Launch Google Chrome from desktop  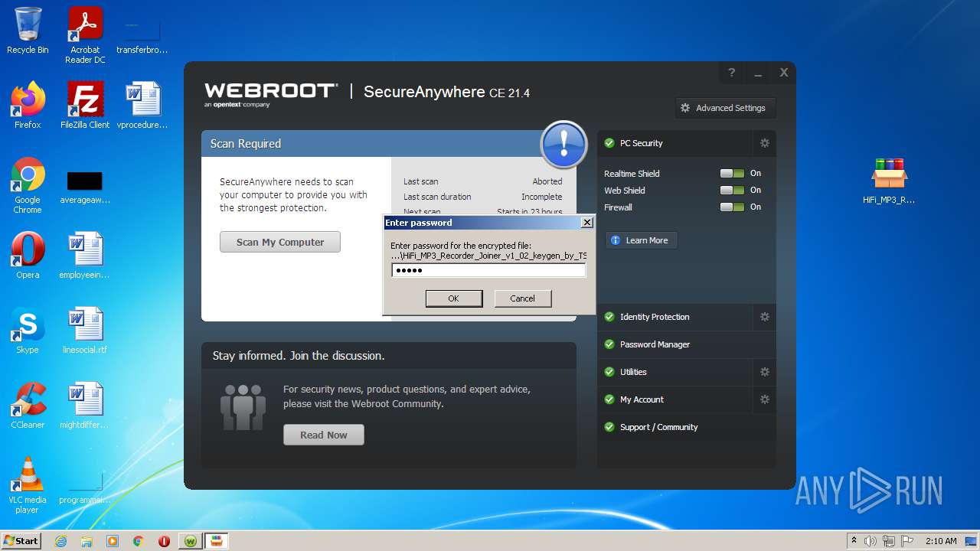tap(28, 185)
